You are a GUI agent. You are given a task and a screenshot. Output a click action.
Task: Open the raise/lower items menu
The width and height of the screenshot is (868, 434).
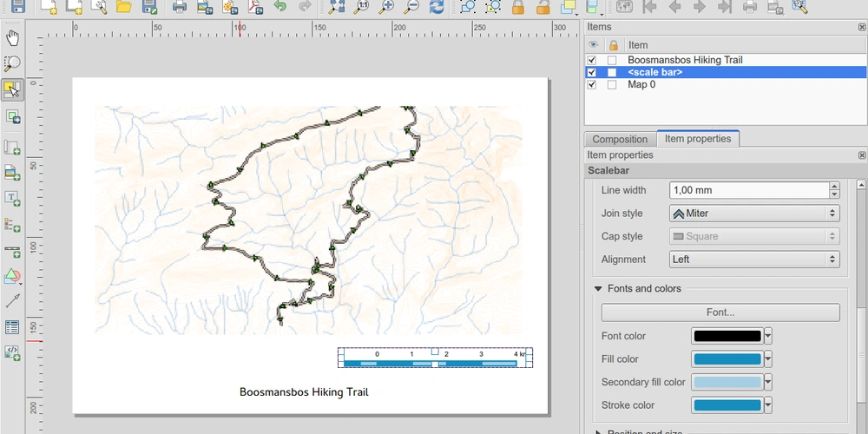point(569,6)
